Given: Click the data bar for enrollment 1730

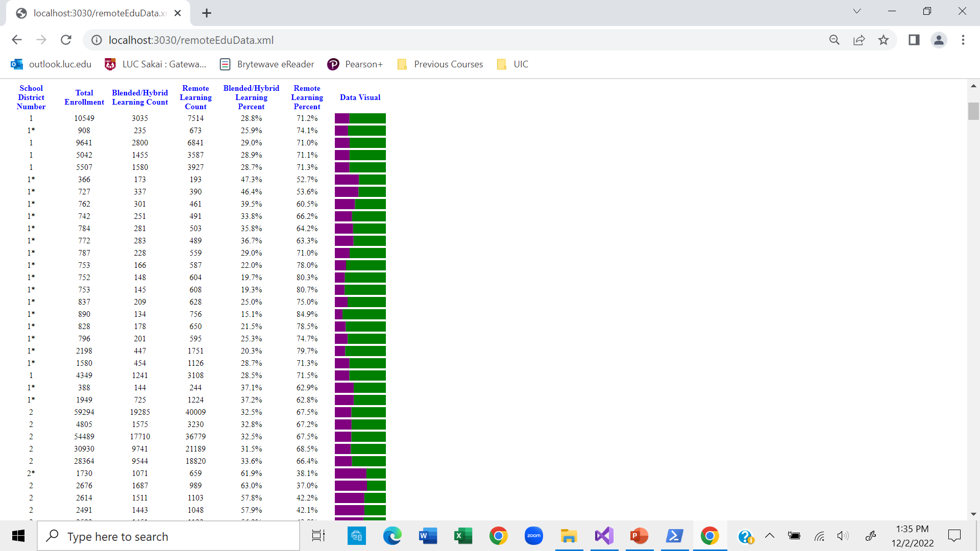Looking at the screenshot, I should pos(360,473).
